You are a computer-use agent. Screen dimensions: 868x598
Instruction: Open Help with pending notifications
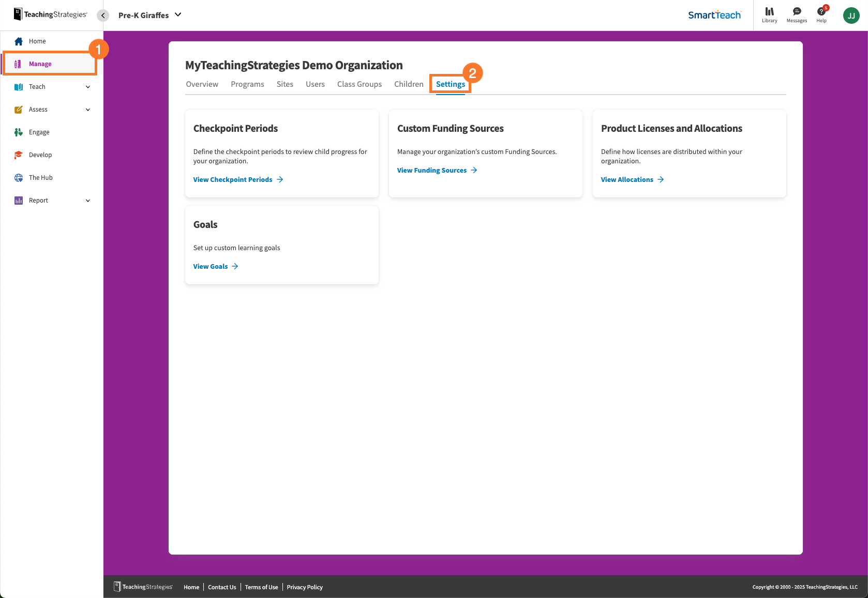[x=821, y=15]
